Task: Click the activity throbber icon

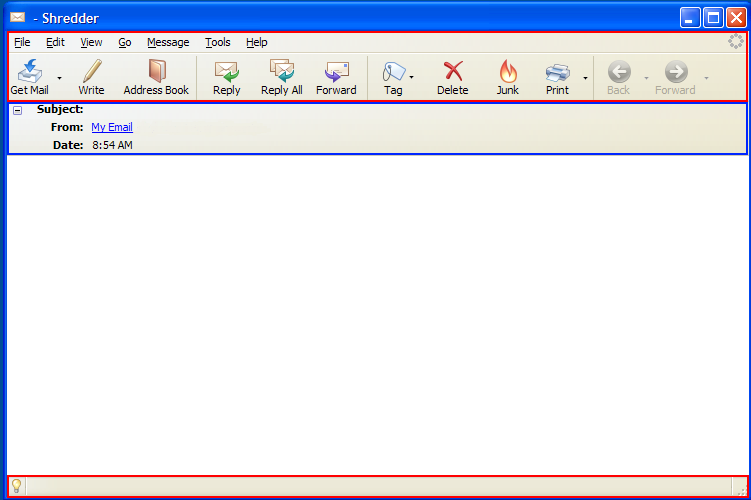Action: [x=736, y=41]
